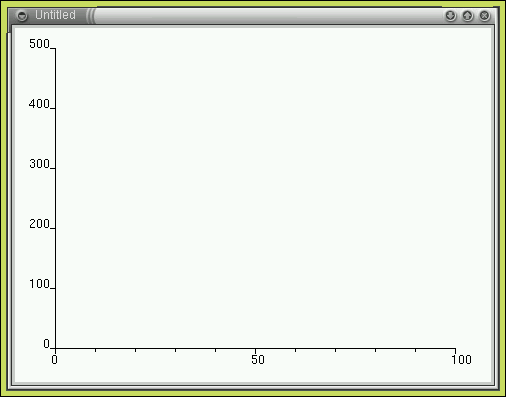Viewport: 506px width, 397px height.
Task: Click the 100 label on horizontal axis
Action: click(461, 359)
